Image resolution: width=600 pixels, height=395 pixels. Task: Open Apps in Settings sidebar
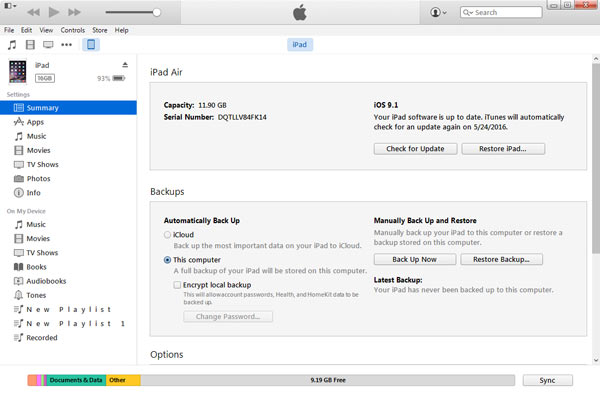(x=68, y=122)
